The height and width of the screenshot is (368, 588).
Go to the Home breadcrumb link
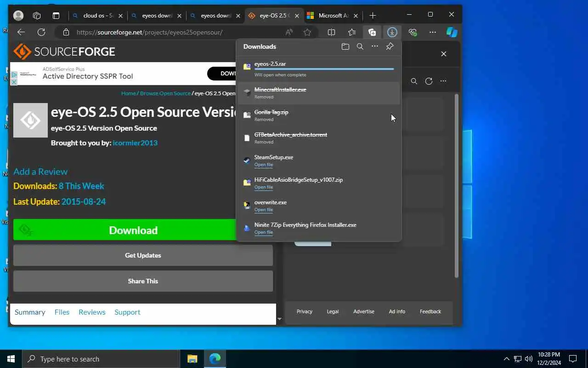click(129, 93)
